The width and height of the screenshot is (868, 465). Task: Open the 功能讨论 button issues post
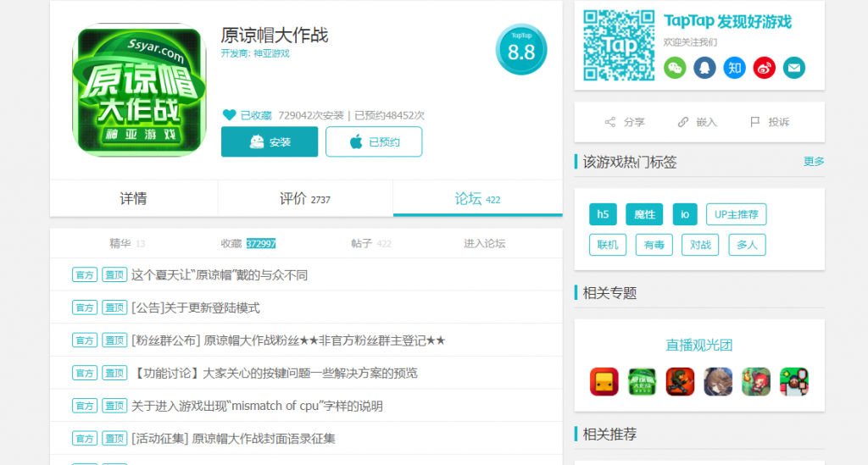click(x=275, y=373)
